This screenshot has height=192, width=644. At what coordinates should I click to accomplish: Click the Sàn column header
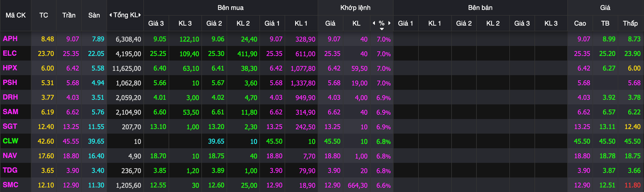(94, 15)
